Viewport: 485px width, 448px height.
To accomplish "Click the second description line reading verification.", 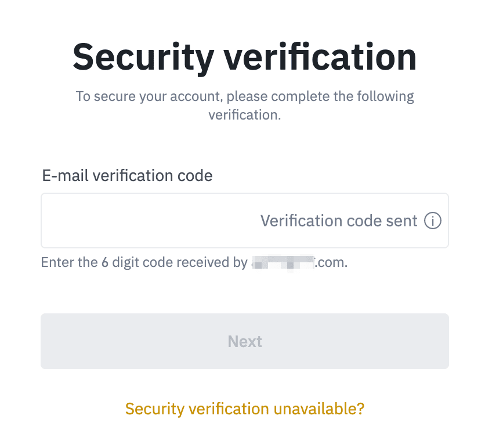I will (244, 115).
